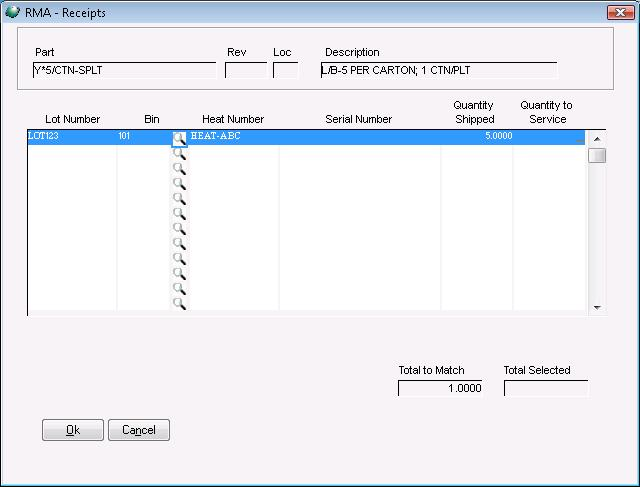Click scrollbar down arrow in grid

597,307
